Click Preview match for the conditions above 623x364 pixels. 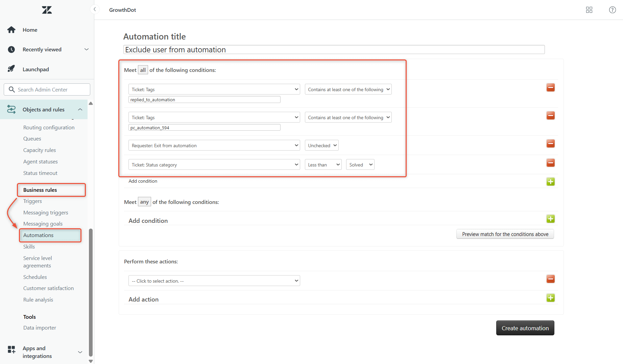tap(505, 234)
